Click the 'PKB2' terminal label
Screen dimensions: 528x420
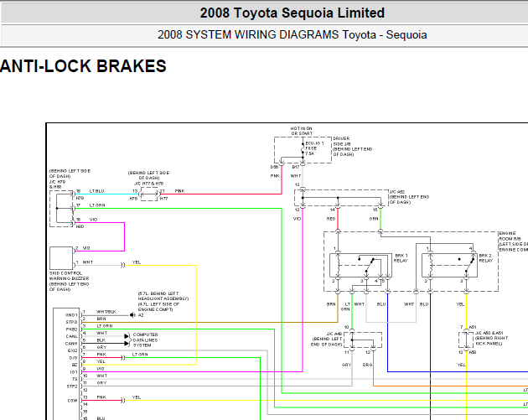pyautogui.click(x=71, y=329)
